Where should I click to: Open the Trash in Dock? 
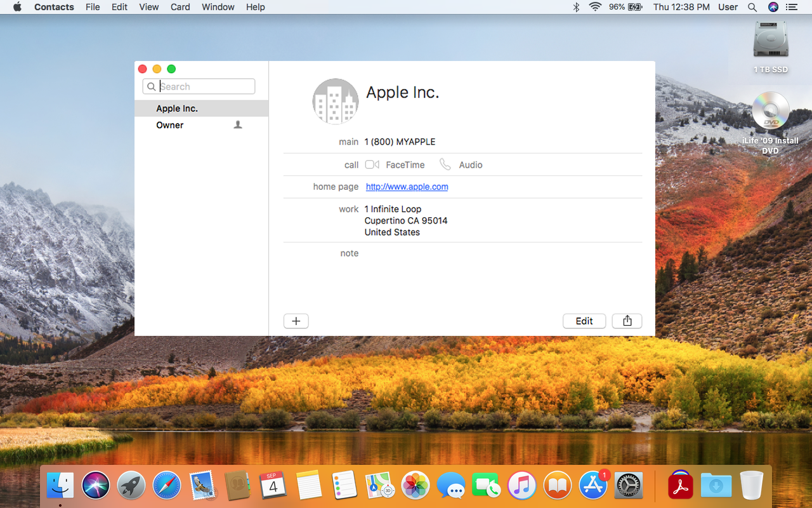pos(752,486)
